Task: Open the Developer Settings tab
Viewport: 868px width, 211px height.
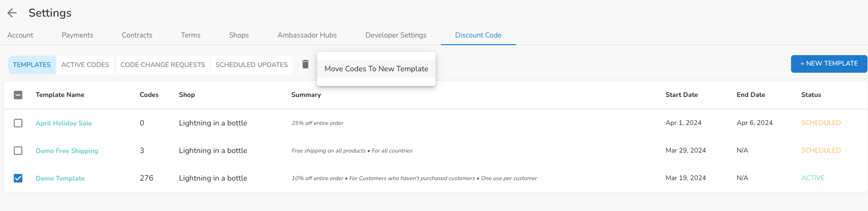Action: point(396,35)
